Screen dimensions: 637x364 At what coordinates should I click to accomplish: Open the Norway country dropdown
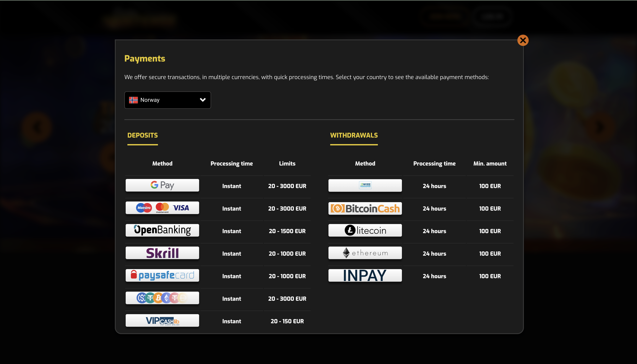click(167, 100)
